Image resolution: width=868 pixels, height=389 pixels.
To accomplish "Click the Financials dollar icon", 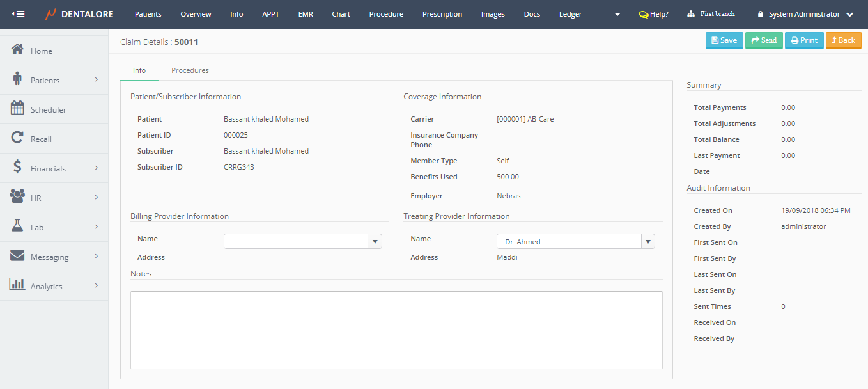I will [x=17, y=168].
